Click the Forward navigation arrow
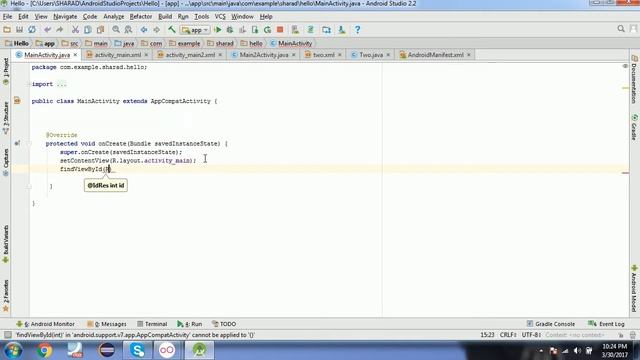Screen dimensions: 640x360 point(156,30)
